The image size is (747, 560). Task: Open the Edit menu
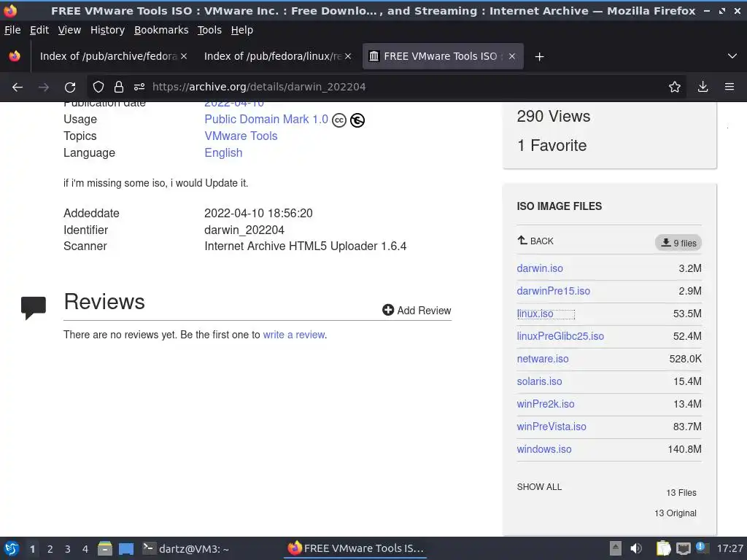tap(39, 30)
